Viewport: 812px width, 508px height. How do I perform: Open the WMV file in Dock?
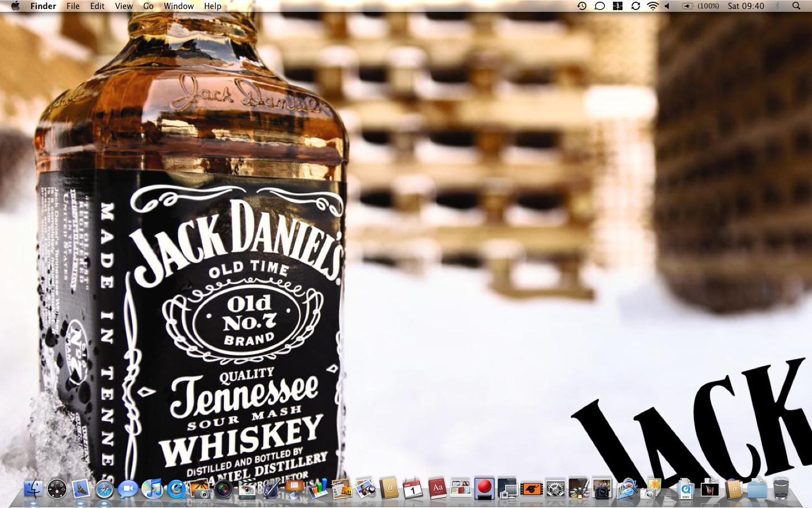pos(686,489)
